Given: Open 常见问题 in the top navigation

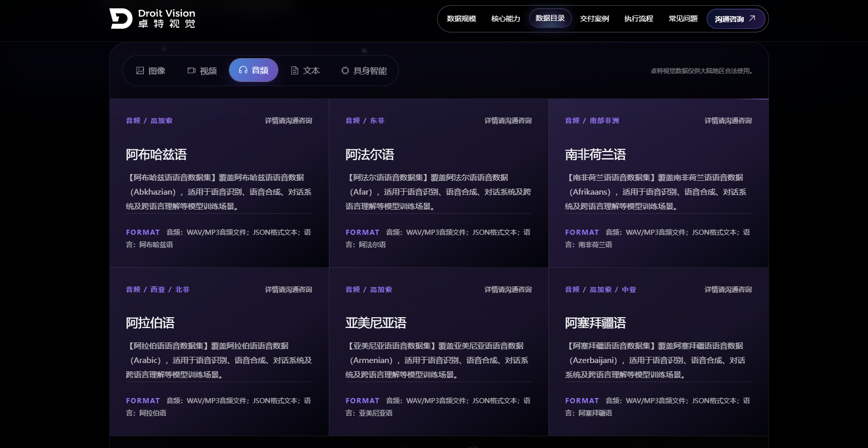Looking at the screenshot, I should (x=683, y=19).
